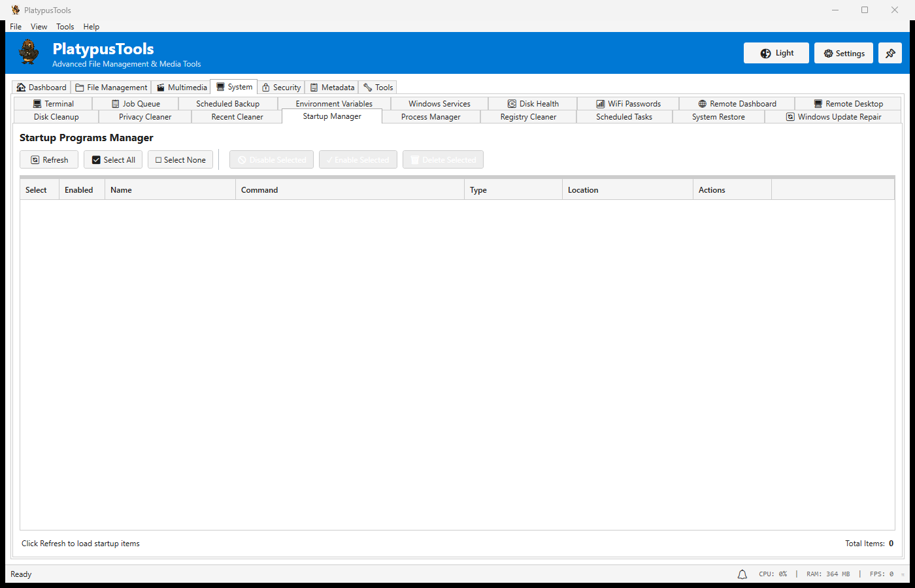Click the PlatypusTools platypus logo

coord(29,52)
